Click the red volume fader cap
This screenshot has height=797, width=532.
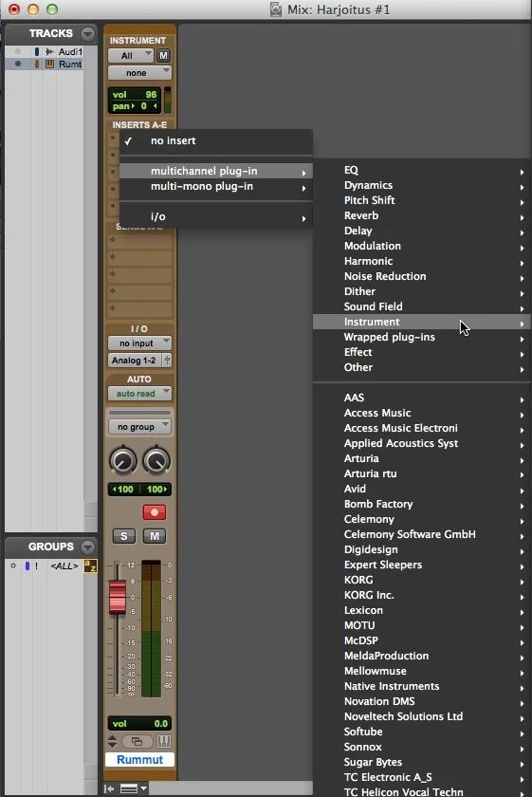118,597
